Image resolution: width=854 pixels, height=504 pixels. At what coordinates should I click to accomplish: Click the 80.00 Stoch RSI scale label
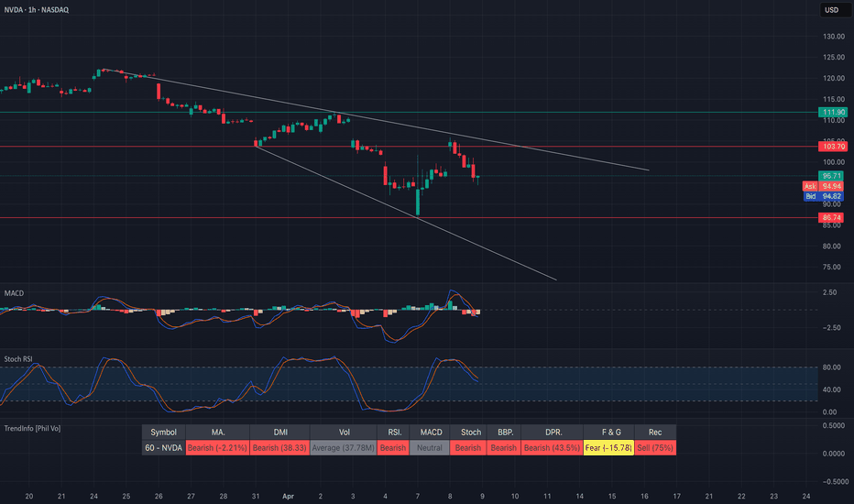pyautogui.click(x=831, y=367)
